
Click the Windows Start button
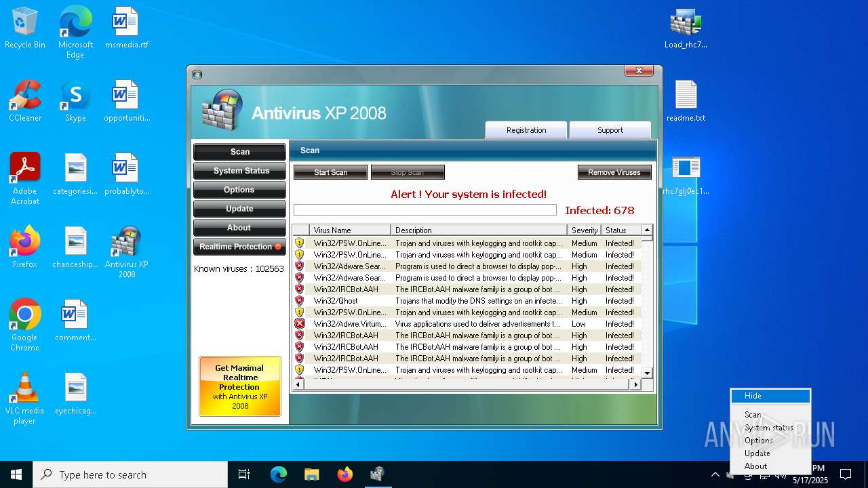click(16, 474)
